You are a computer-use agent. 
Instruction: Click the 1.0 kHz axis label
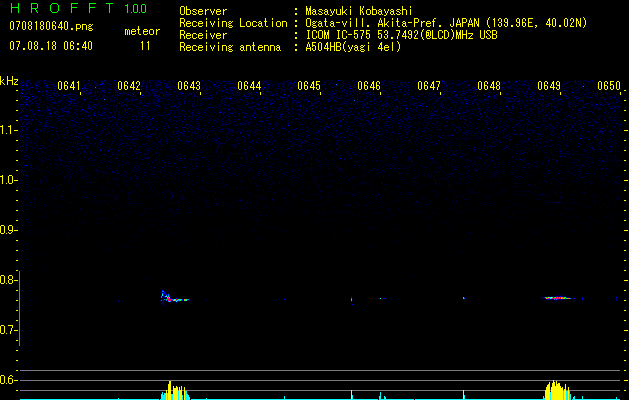8,180
